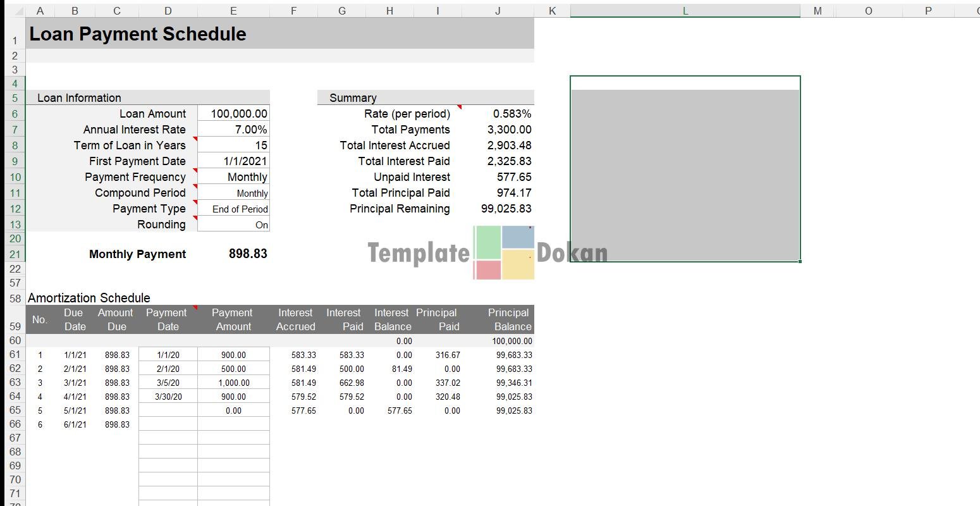Select the column A header
980x506 pixels.
coord(40,11)
